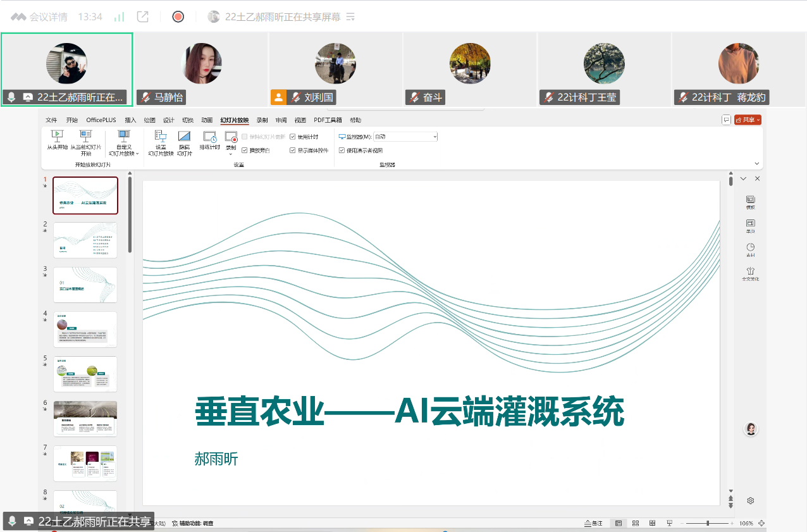This screenshot has height=532, width=807.
Task: Select slide 4 thumbnail
Action: coord(85,330)
